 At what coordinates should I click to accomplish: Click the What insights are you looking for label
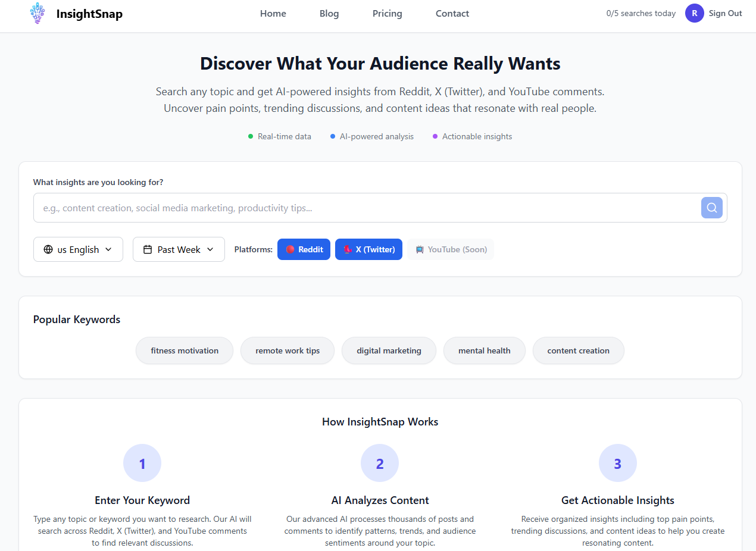(98, 182)
